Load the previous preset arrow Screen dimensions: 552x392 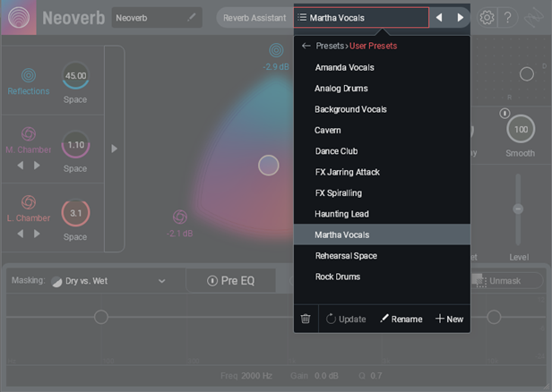[439, 17]
